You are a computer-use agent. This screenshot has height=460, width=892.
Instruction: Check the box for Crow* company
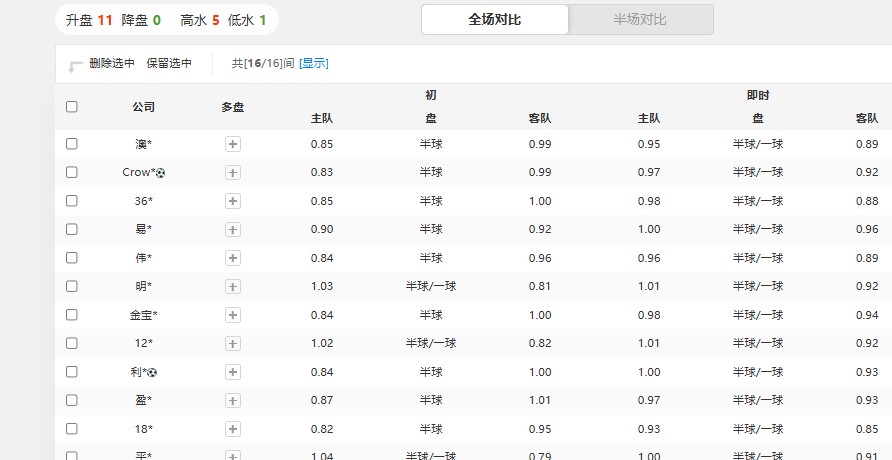(x=72, y=172)
